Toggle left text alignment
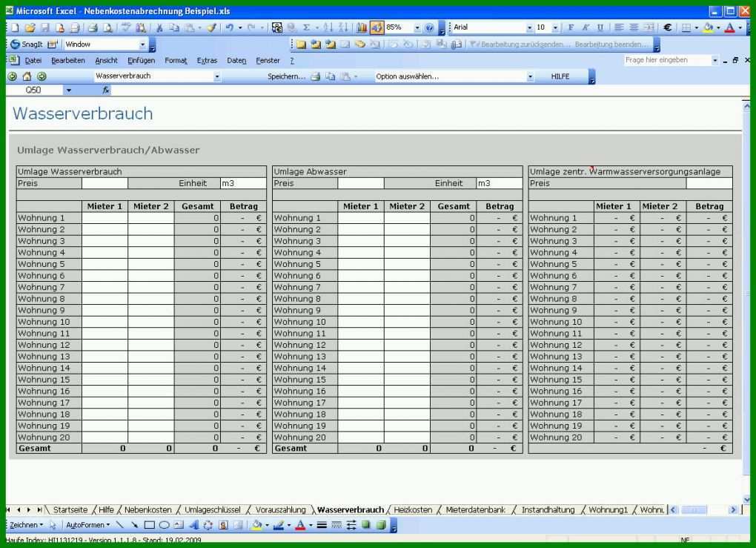This screenshot has width=756, height=548. coord(619,27)
